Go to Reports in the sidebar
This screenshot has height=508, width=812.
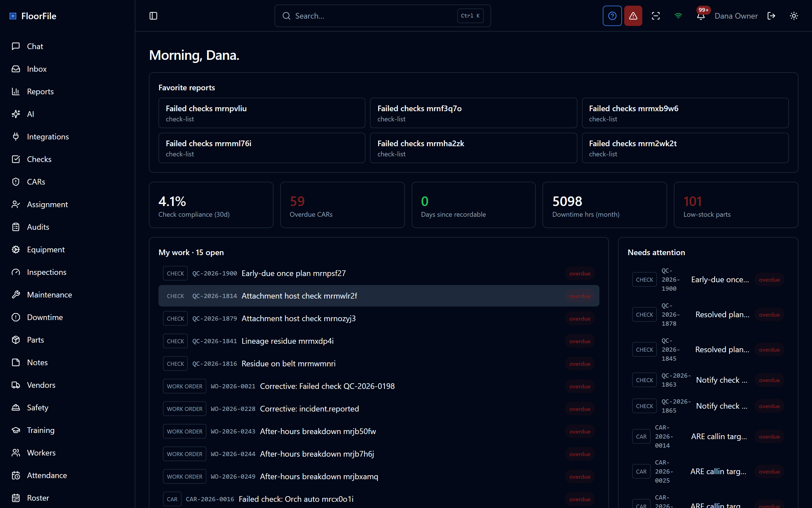pyautogui.click(x=67, y=91)
